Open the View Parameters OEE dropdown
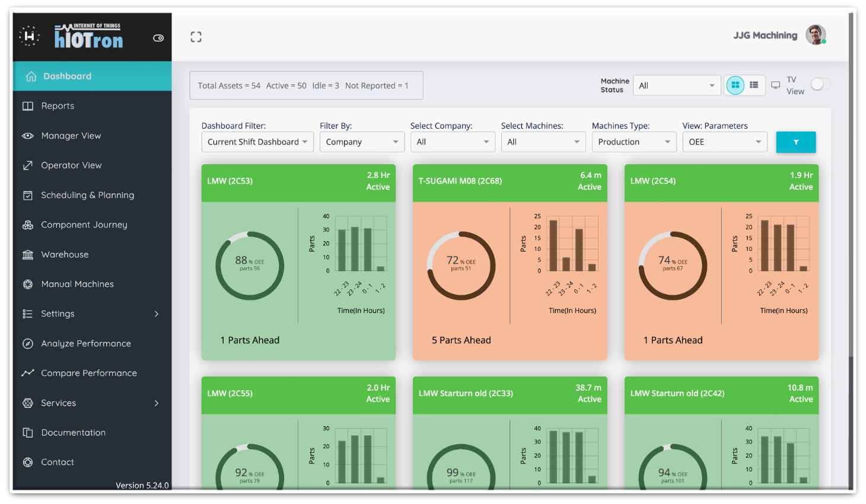The image size is (866, 504). point(725,142)
